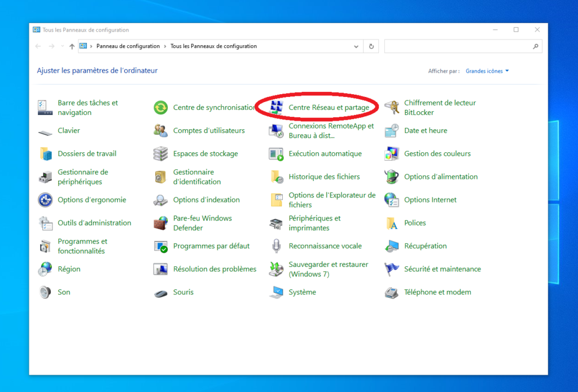The image size is (578, 392).
Task: Go forward with the forward arrow
Action: 51,46
